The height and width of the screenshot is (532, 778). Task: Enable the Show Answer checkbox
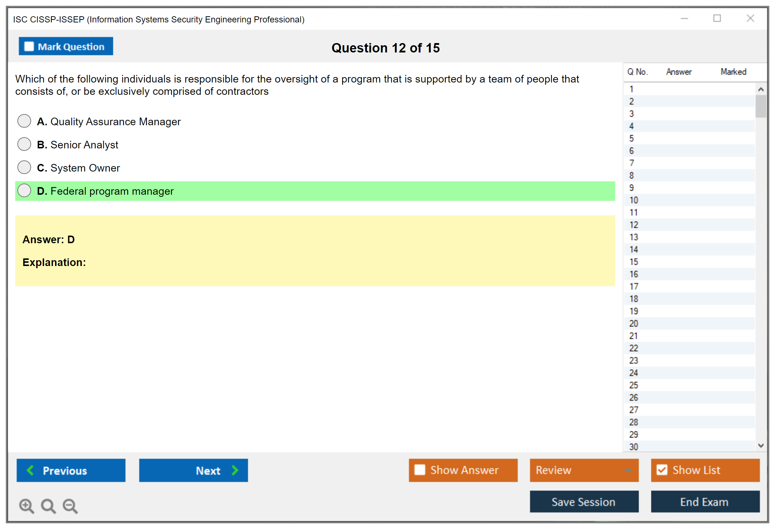tap(420, 470)
